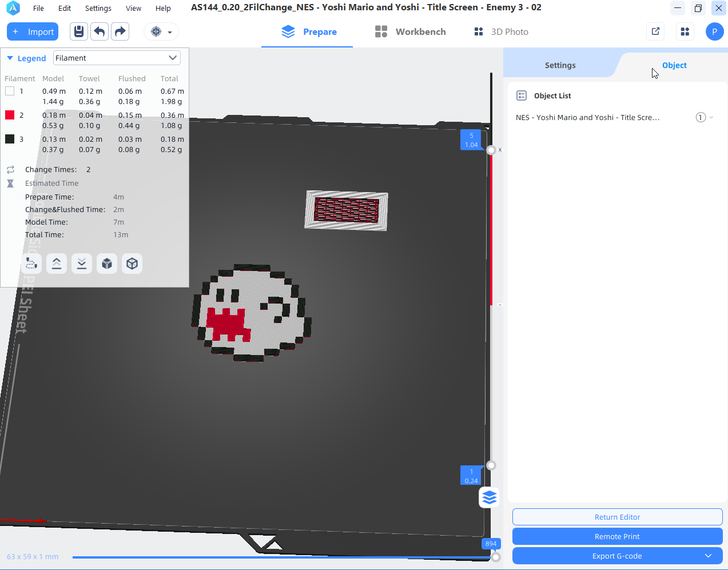Open the Settings menu
The width and height of the screenshot is (728, 570).
(x=98, y=8)
